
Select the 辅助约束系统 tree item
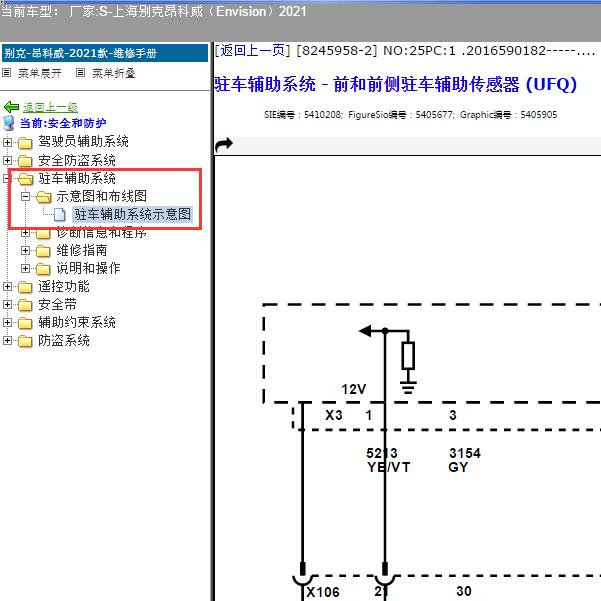[x=77, y=322]
